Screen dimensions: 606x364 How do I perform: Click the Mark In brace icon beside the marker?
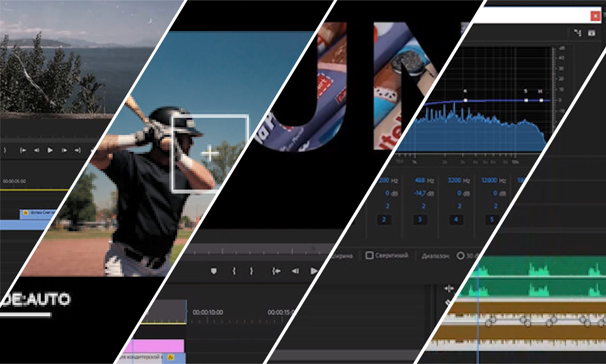pos(234,271)
